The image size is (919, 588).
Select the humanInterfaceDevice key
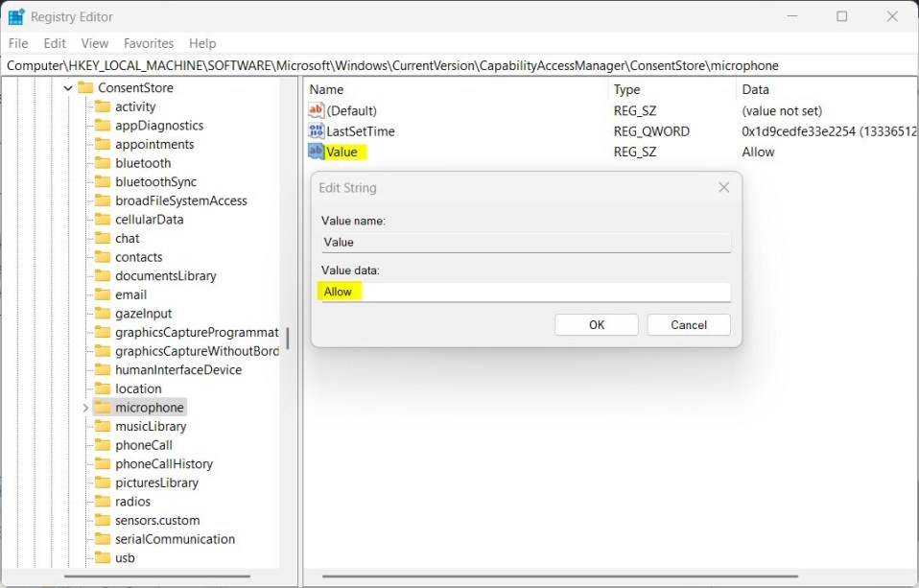tap(178, 370)
